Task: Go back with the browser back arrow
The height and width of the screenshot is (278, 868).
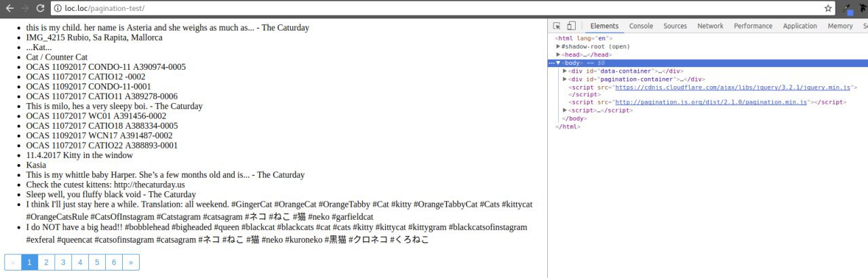Action: 9,8
